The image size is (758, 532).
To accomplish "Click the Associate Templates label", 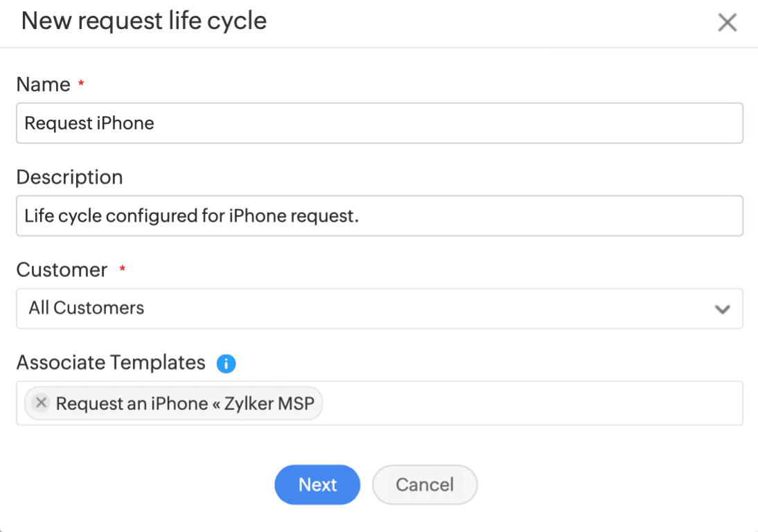I will pyautogui.click(x=111, y=362).
